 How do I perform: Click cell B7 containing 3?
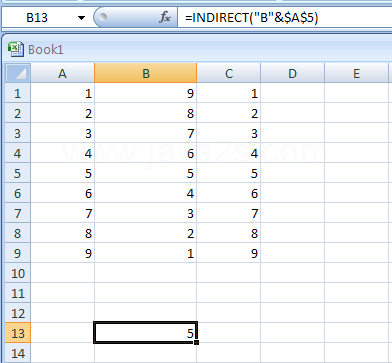146,213
